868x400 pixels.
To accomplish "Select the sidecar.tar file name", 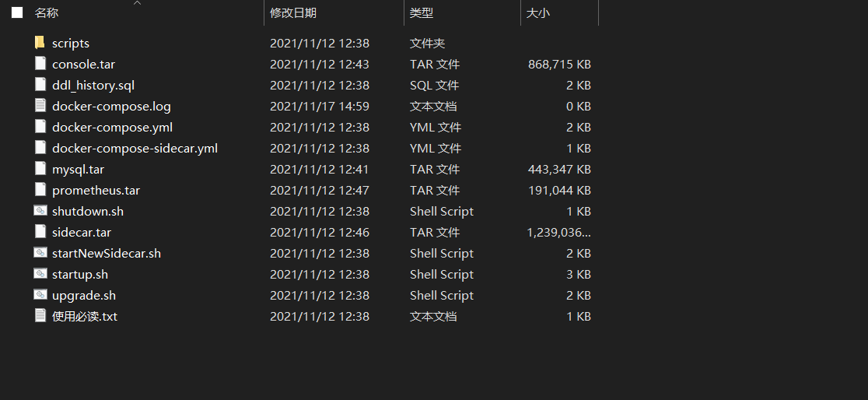I will [82, 232].
